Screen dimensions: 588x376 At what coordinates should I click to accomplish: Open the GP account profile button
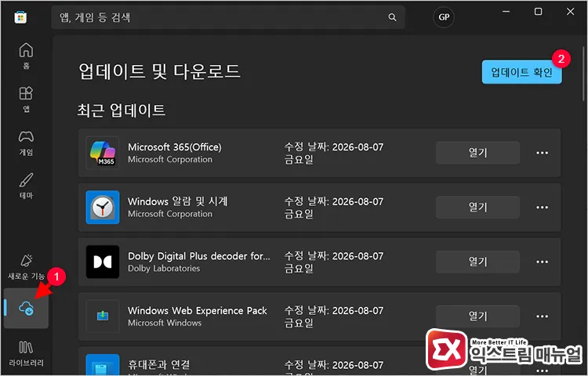[x=444, y=17]
